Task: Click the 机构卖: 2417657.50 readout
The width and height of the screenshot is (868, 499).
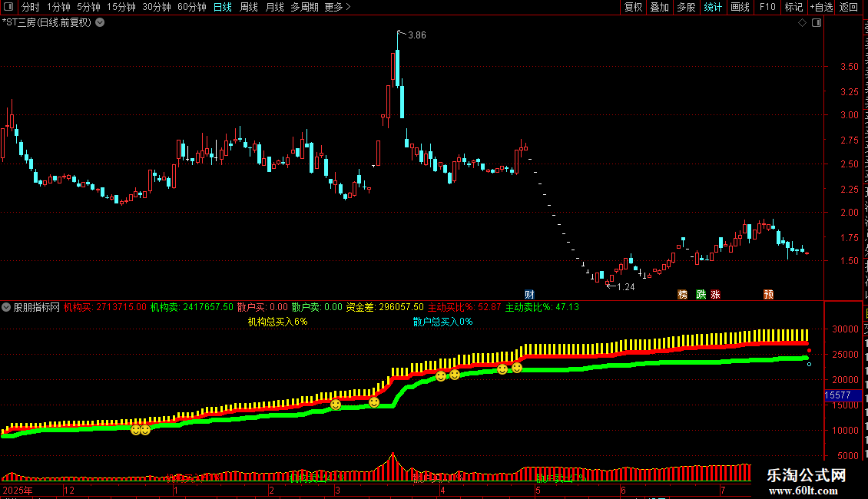Action: click(x=191, y=307)
